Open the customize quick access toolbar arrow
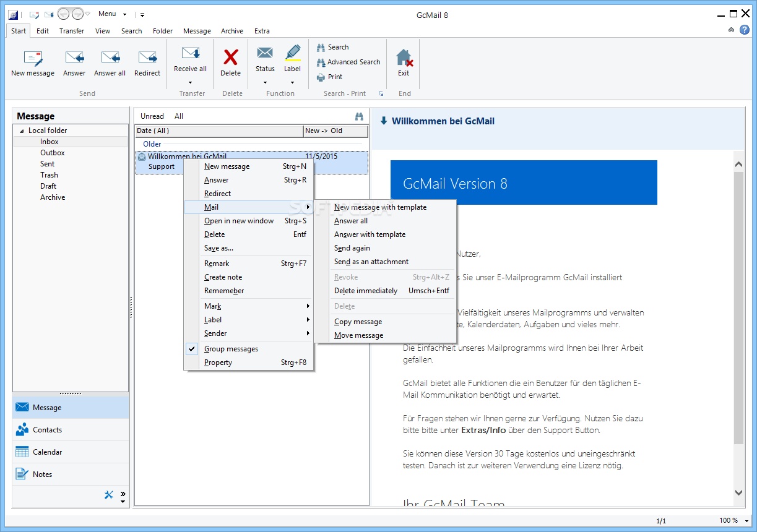Image resolution: width=757 pixels, height=532 pixels. click(142, 14)
